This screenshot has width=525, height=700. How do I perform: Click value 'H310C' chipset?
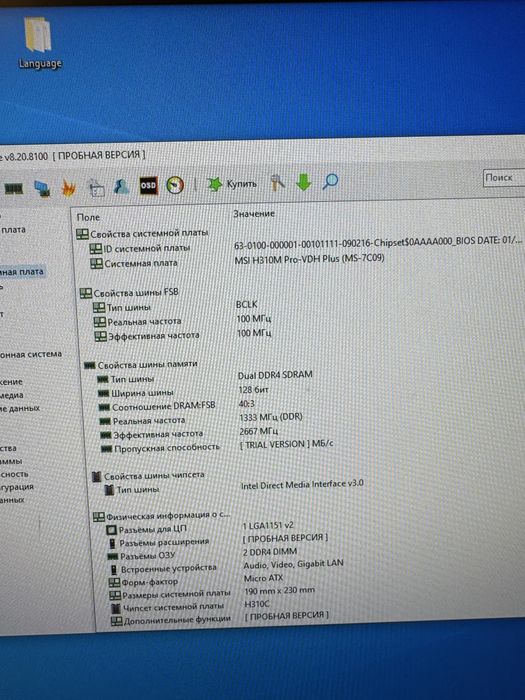[257, 604]
